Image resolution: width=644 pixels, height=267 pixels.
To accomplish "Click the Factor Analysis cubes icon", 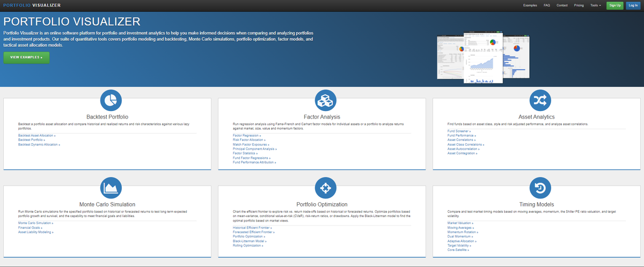I will click(326, 100).
